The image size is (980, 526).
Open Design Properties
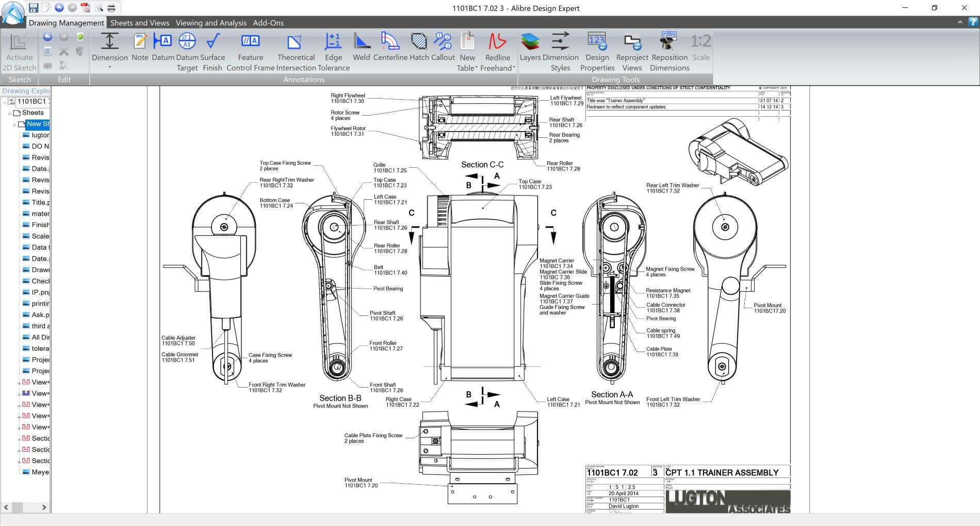tap(597, 52)
